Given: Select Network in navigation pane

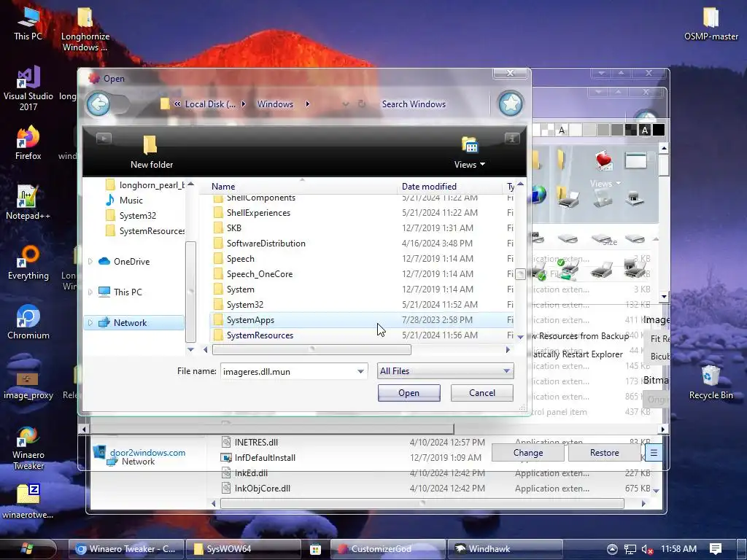Looking at the screenshot, I should (133, 322).
